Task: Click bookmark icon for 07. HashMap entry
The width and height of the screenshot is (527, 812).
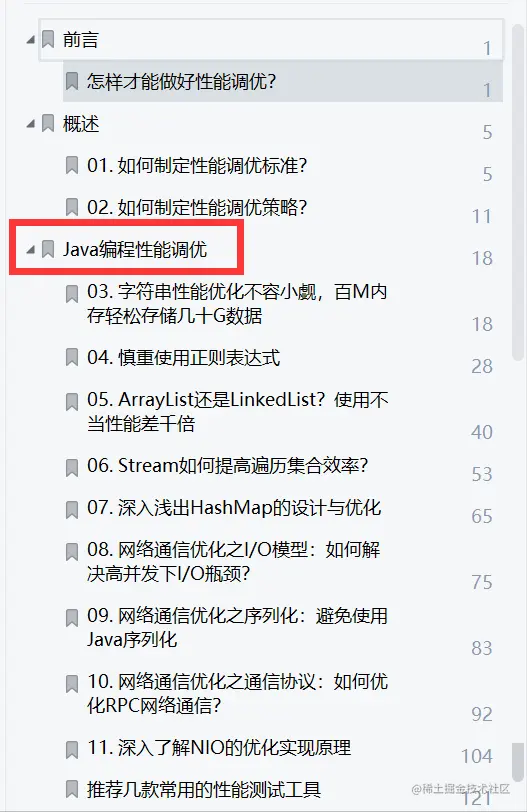Action: pos(72,510)
